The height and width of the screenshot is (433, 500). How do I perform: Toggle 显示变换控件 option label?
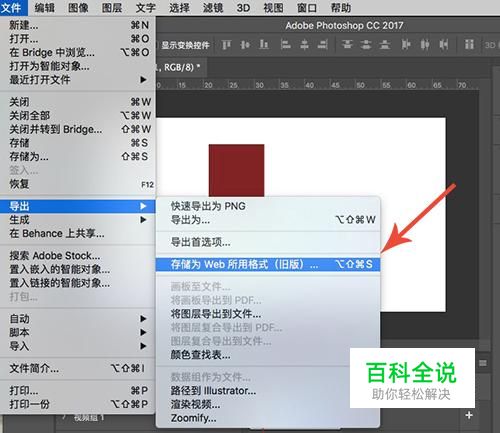click(185, 45)
